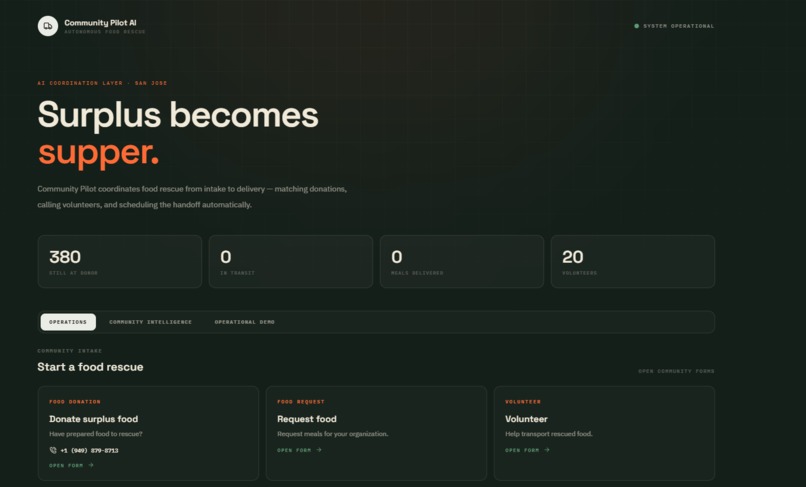
Task: Click 'System Operational' status text
Action: click(679, 26)
